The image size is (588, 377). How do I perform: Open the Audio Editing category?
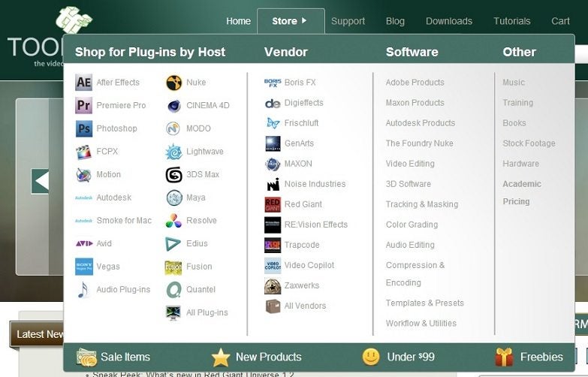pos(410,245)
